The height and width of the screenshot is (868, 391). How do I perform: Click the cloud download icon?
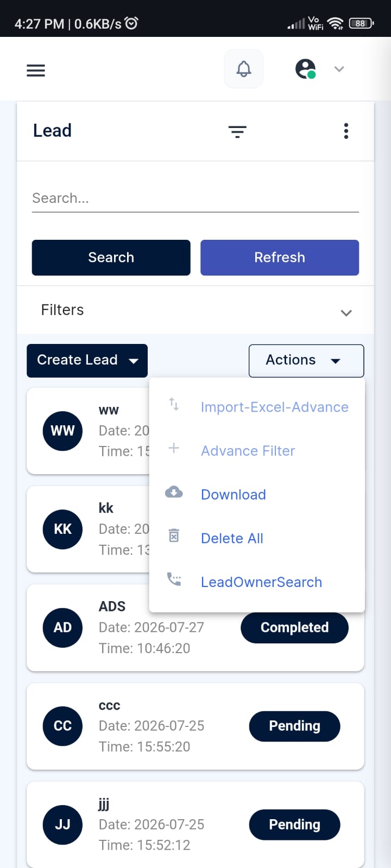point(174,493)
